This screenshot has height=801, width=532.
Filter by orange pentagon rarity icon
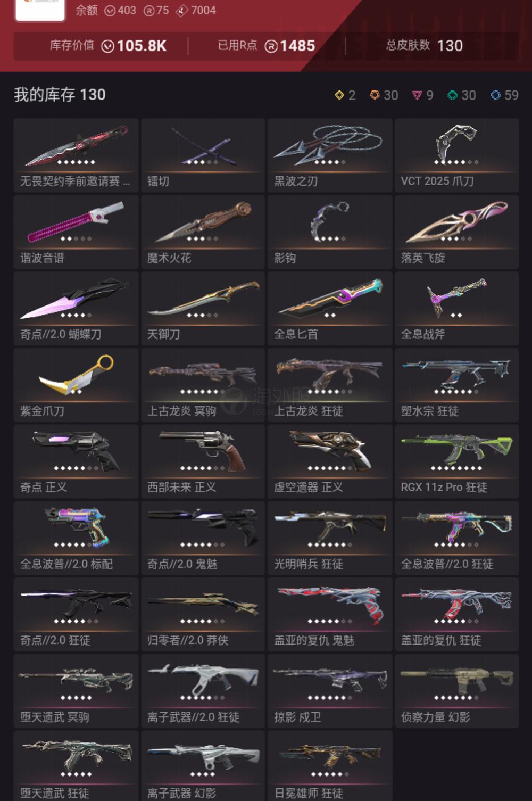(375, 95)
